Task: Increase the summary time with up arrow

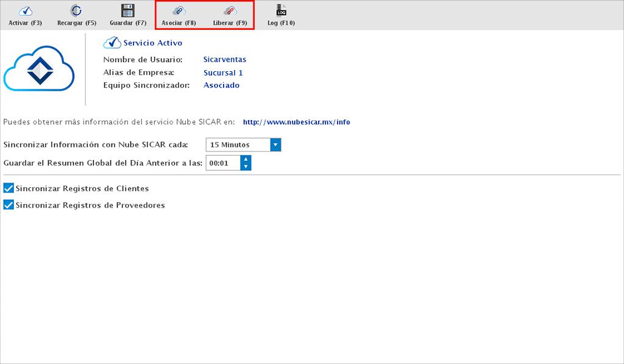Action: (246, 159)
